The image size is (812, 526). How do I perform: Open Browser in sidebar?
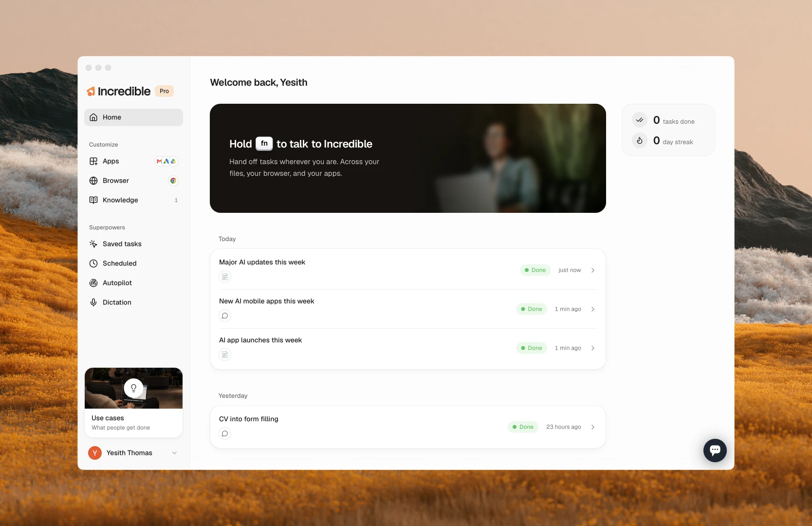pyautogui.click(x=133, y=181)
